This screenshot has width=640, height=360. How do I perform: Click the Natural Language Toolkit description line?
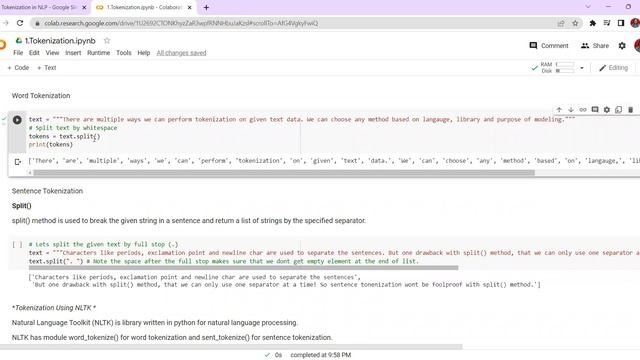point(154,322)
